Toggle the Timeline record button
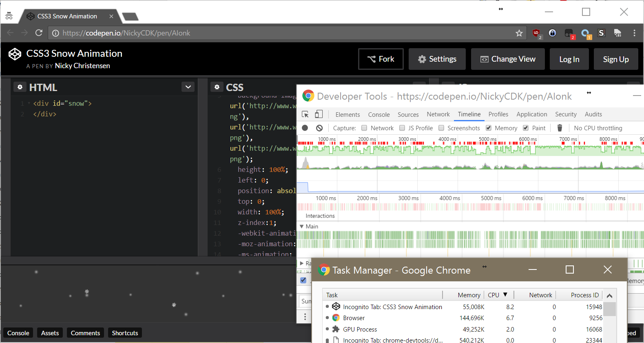 pos(305,128)
